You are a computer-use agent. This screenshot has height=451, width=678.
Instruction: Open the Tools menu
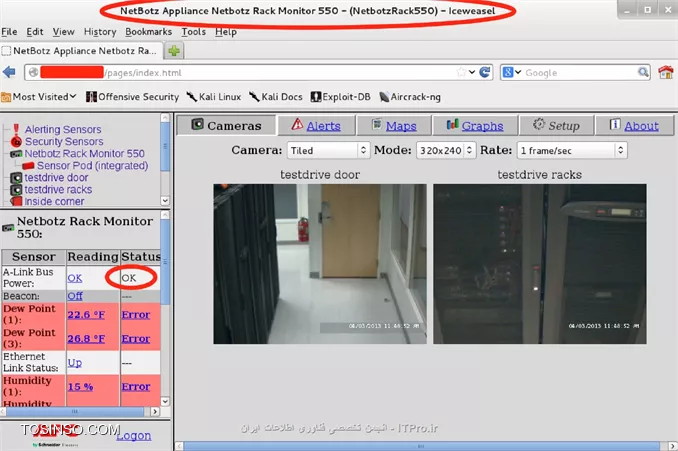[x=193, y=32]
